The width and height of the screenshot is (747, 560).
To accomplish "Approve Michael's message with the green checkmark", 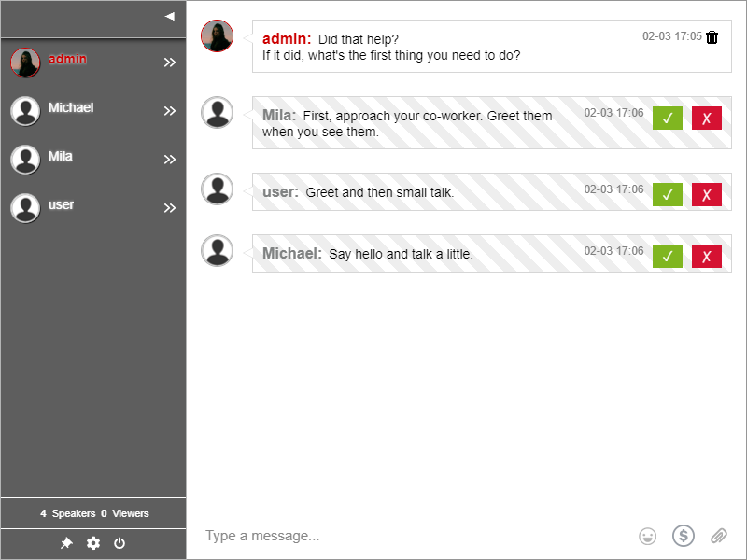I will coord(668,256).
